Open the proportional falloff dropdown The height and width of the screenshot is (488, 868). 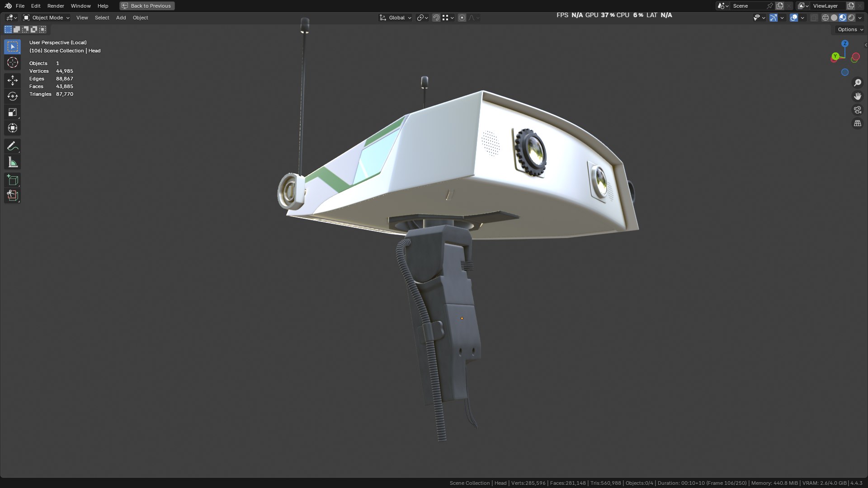coord(474,18)
